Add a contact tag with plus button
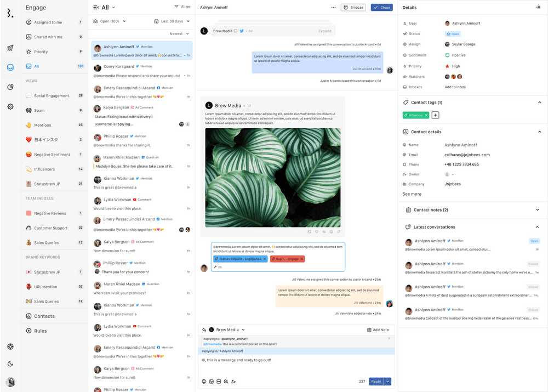 pyautogui.click(x=435, y=115)
